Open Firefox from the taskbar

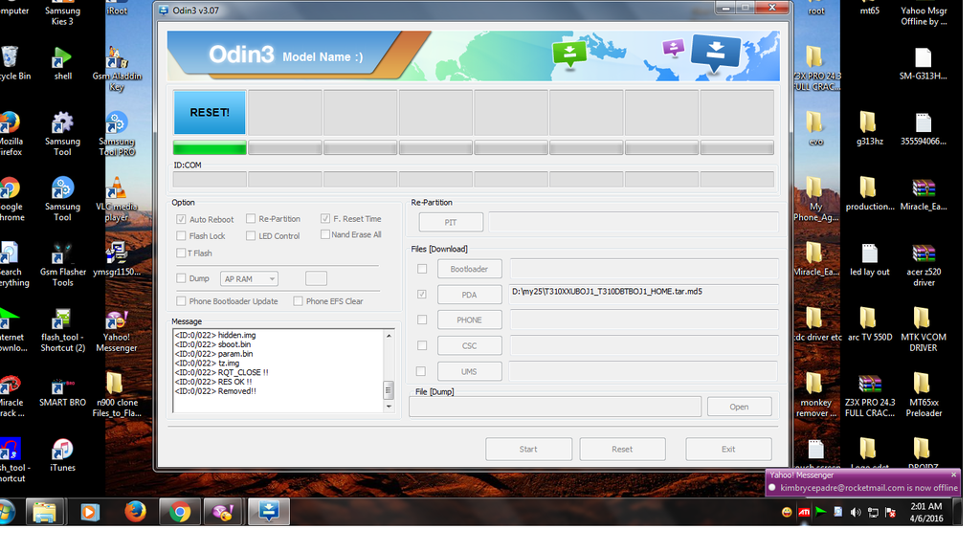[135, 513]
